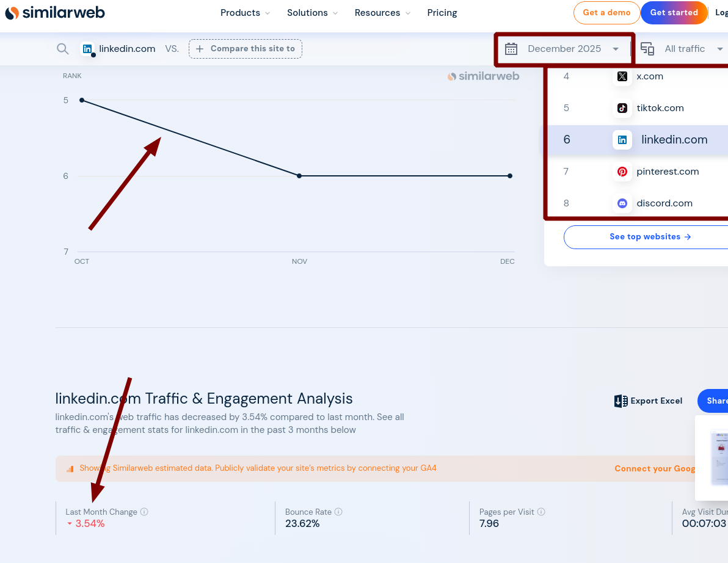Open the info tooltip for Bounce Rate
The height and width of the screenshot is (563, 728).
(338, 512)
